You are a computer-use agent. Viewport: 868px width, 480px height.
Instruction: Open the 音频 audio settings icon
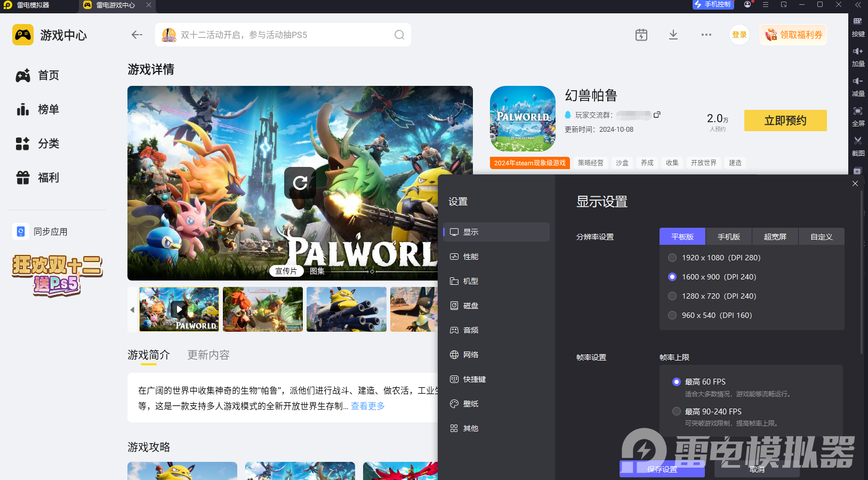point(454,330)
